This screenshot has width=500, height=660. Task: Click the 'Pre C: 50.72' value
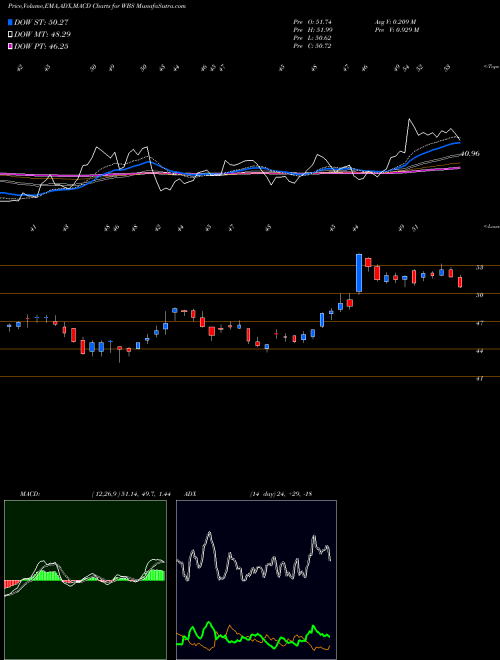313,46
